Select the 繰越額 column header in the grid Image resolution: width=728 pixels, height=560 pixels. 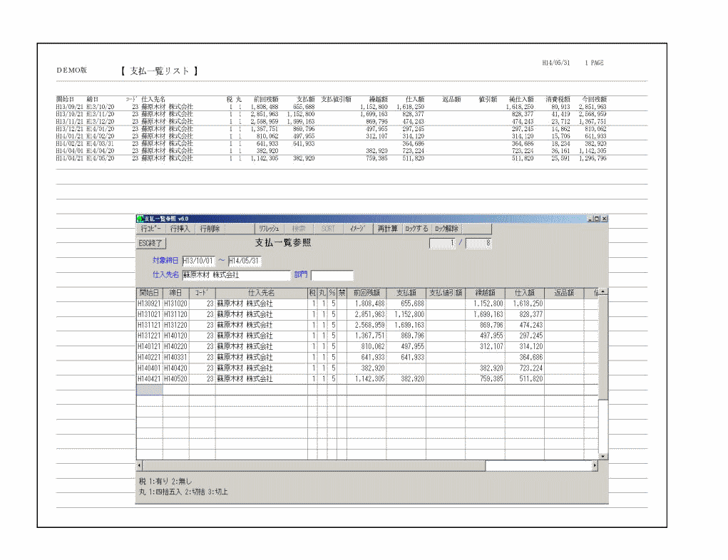point(485,293)
